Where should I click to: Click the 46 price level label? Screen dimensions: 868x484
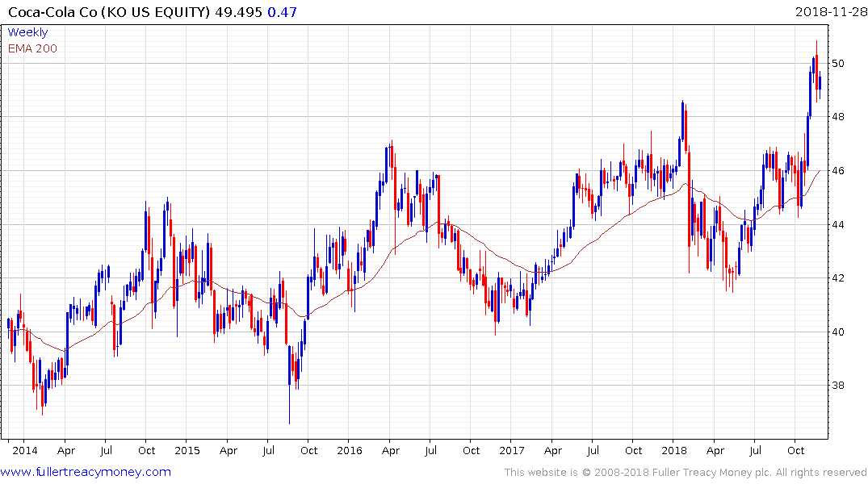(838, 170)
